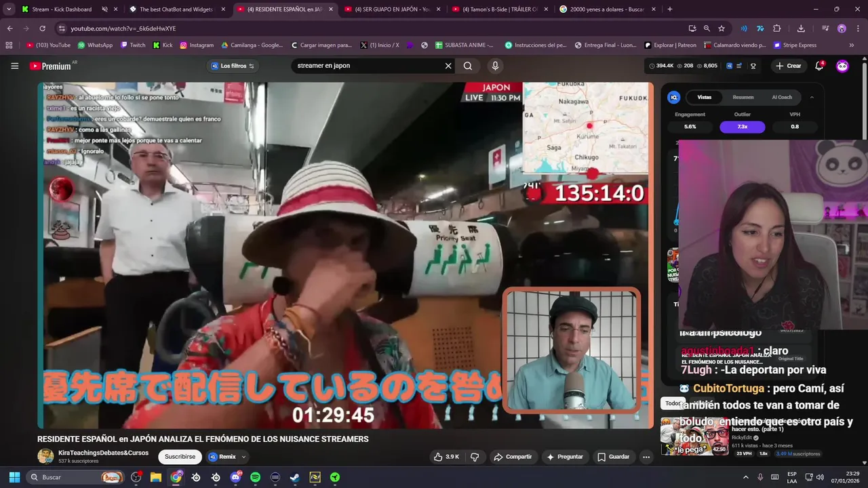Switch to the Resumen tab
The height and width of the screenshot is (488, 868).
point(743,97)
